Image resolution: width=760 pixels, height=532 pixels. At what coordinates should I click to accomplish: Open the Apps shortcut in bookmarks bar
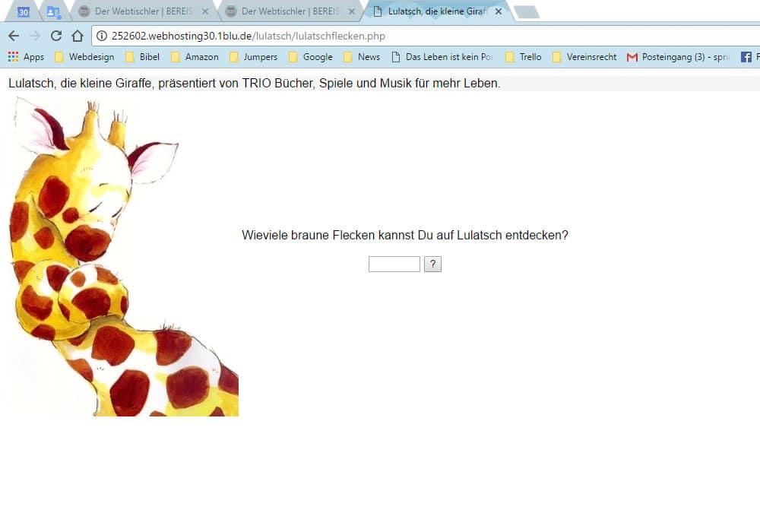pyautogui.click(x=26, y=57)
